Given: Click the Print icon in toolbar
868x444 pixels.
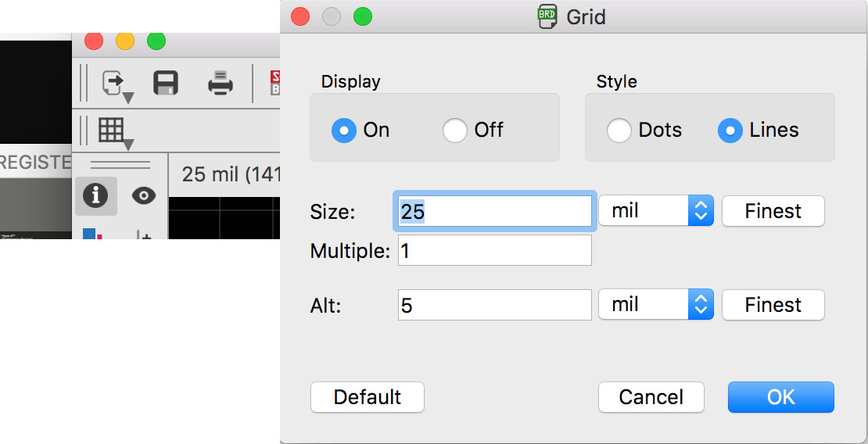Looking at the screenshot, I should tap(221, 84).
